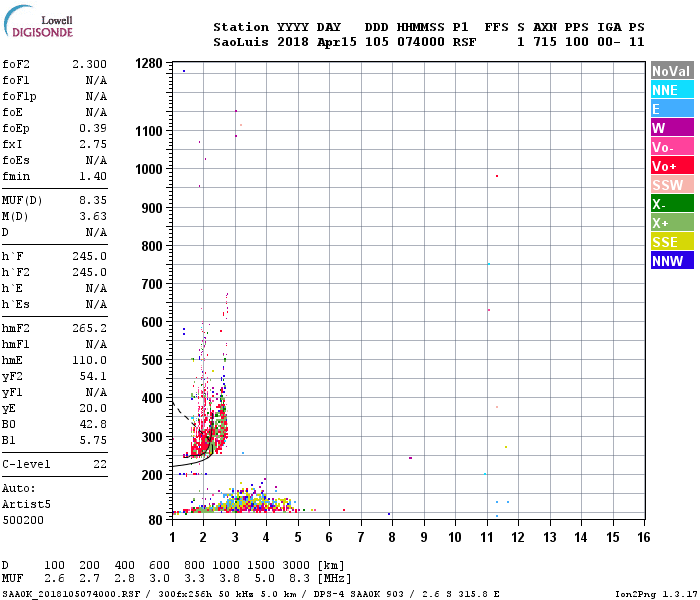Screen dimensions: 700x600
Task: Click the RSF program label in header
Action: pos(464,42)
